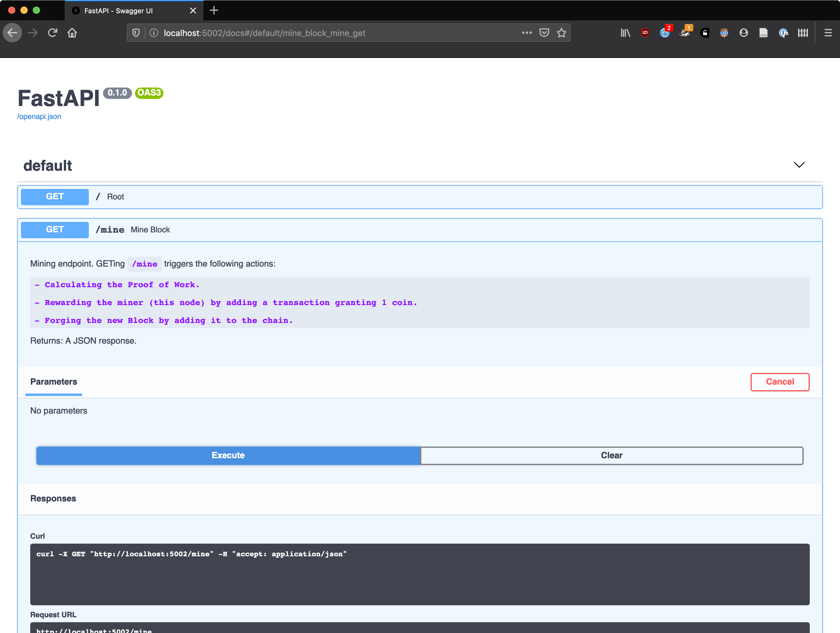Open a new browser tab
840x633 pixels.
[x=214, y=10]
